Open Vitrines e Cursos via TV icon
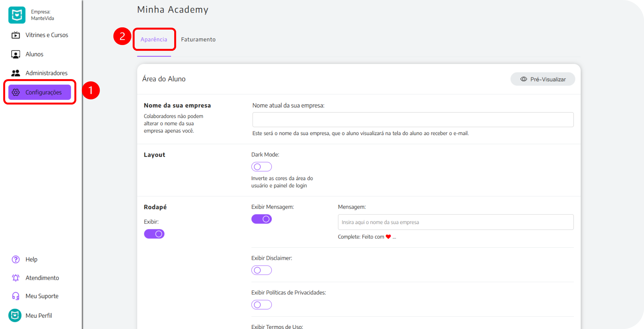The width and height of the screenshot is (644, 329). 16,35
